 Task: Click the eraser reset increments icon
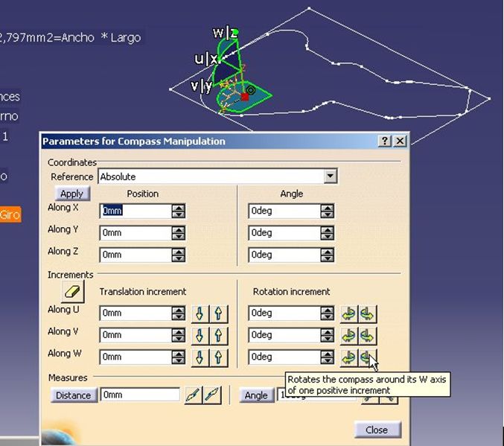point(72,291)
